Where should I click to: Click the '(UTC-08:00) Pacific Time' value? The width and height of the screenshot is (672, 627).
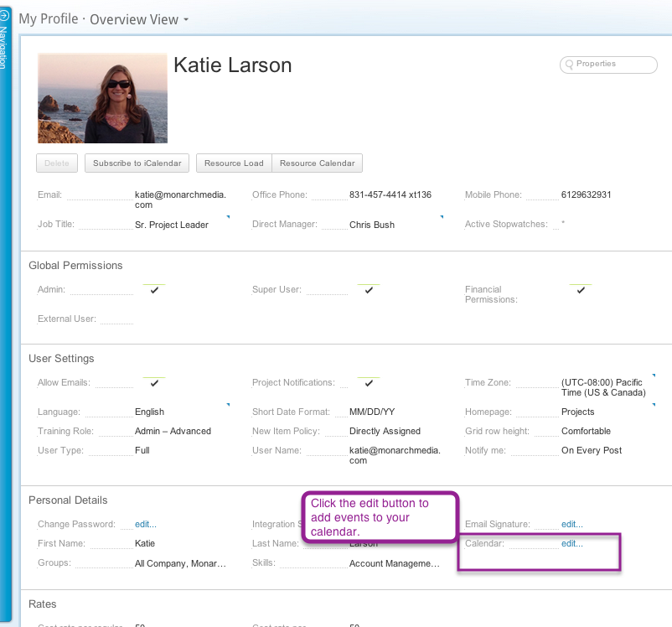(603, 387)
